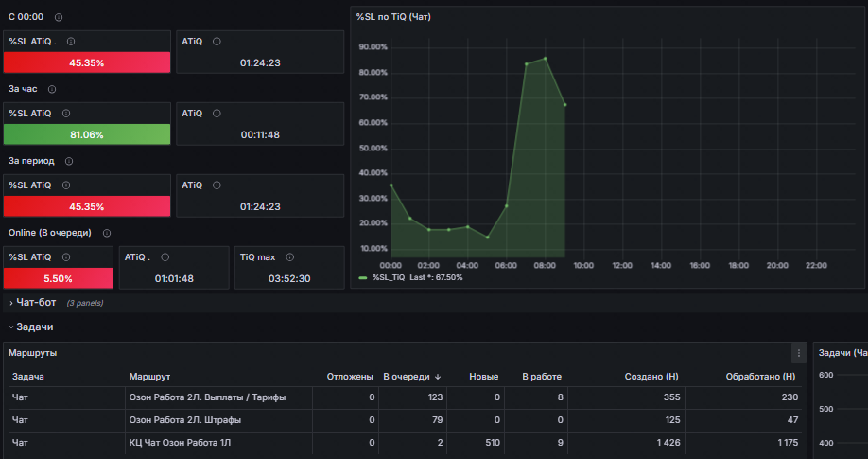Click info icon beside Online (В очереди)
868x459 pixels.
pos(107,234)
